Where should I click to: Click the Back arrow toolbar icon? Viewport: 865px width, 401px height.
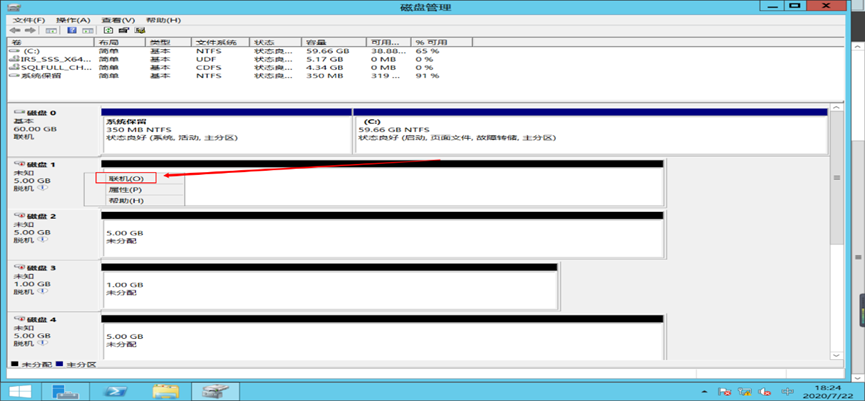tap(14, 30)
